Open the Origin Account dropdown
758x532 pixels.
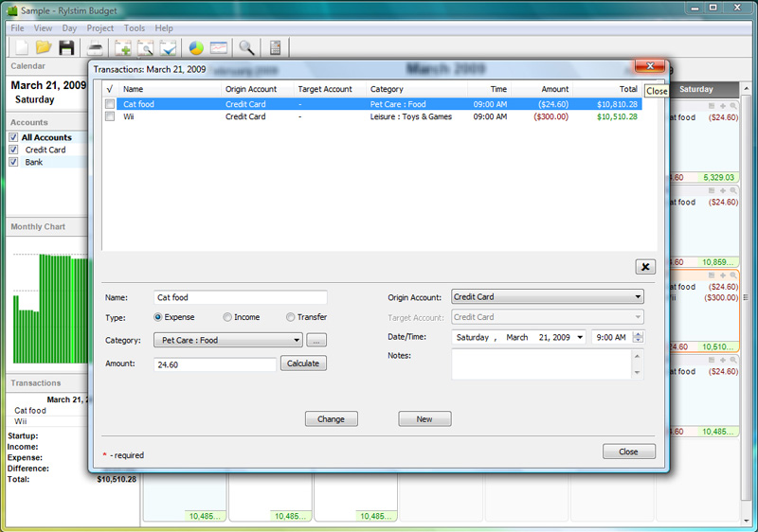(548, 297)
